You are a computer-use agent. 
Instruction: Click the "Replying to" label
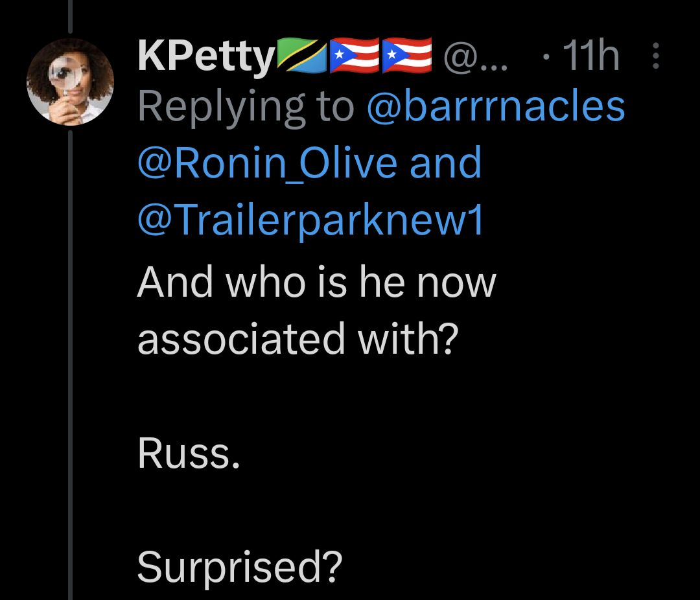[x=246, y=107]
